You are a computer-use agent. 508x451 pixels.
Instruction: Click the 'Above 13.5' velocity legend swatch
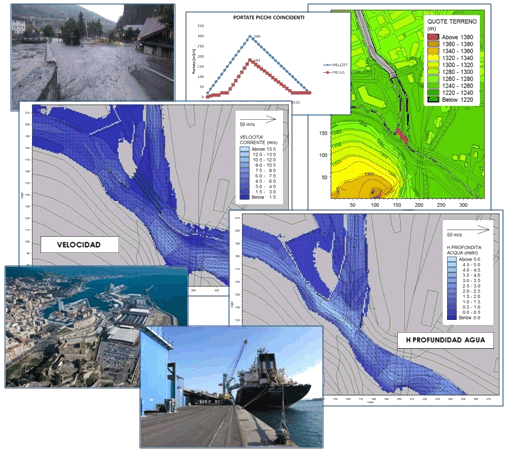(x=244, y=149)
